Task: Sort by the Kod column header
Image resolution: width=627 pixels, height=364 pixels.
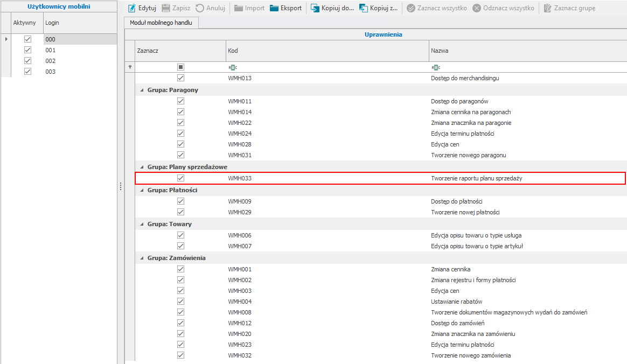Action: tap(328, 51)
